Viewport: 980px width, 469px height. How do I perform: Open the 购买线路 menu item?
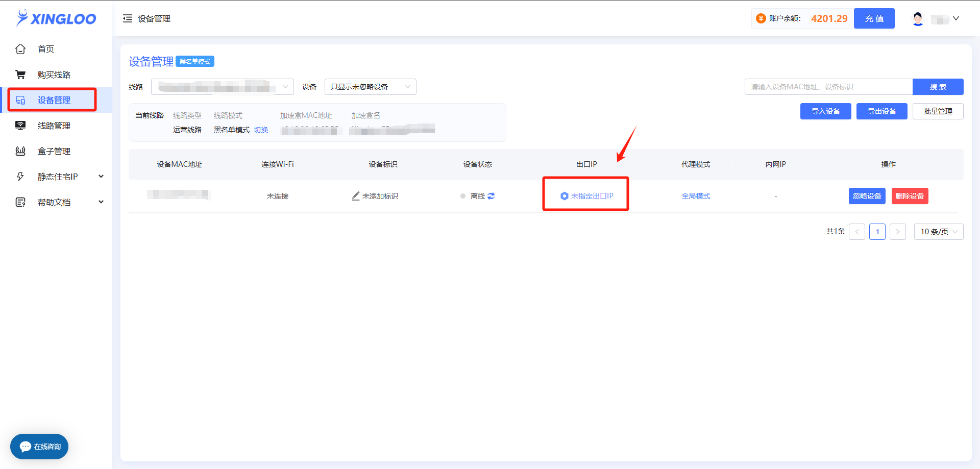coord(56,75)
